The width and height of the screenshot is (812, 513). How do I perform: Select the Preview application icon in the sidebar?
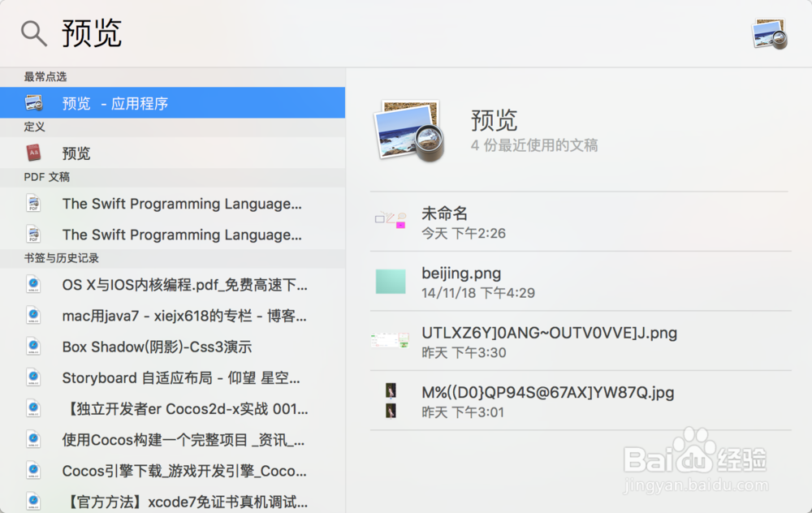click(33, 102)
